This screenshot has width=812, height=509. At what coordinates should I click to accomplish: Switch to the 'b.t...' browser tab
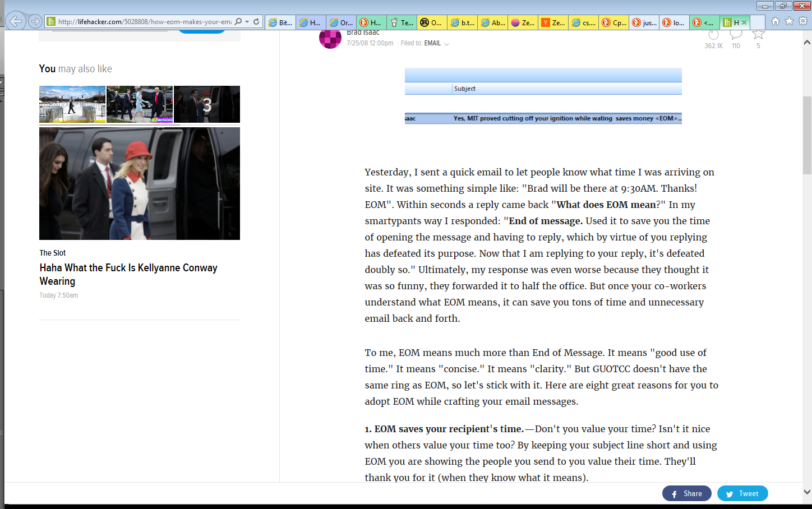[462, 22]
